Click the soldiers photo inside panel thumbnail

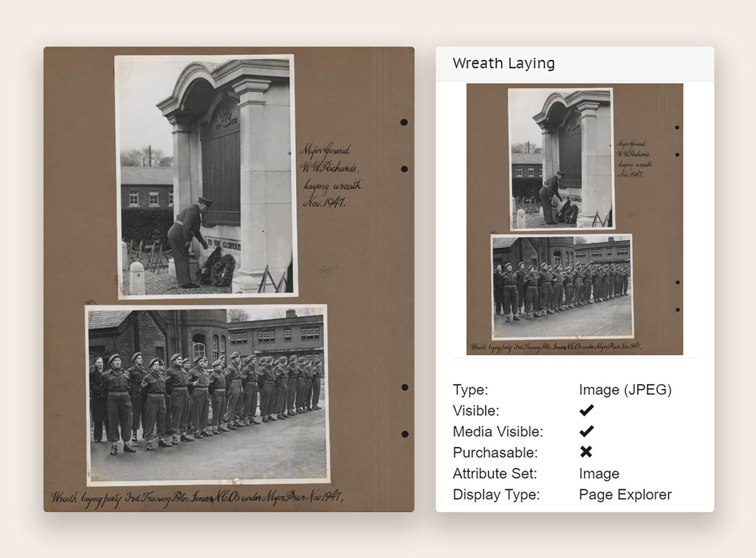[562, 287]
